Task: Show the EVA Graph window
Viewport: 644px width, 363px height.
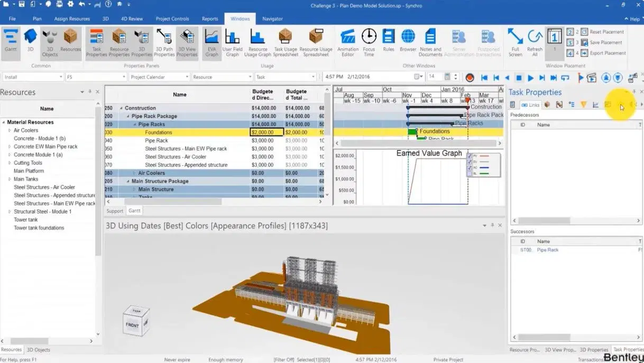Action: coord(212,43)
